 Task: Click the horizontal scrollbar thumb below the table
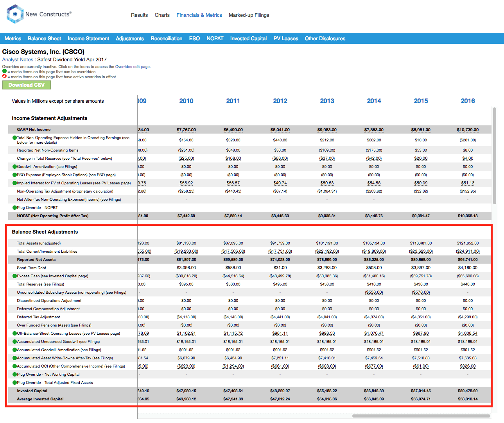pyautogui.click(x=421, y=416)
